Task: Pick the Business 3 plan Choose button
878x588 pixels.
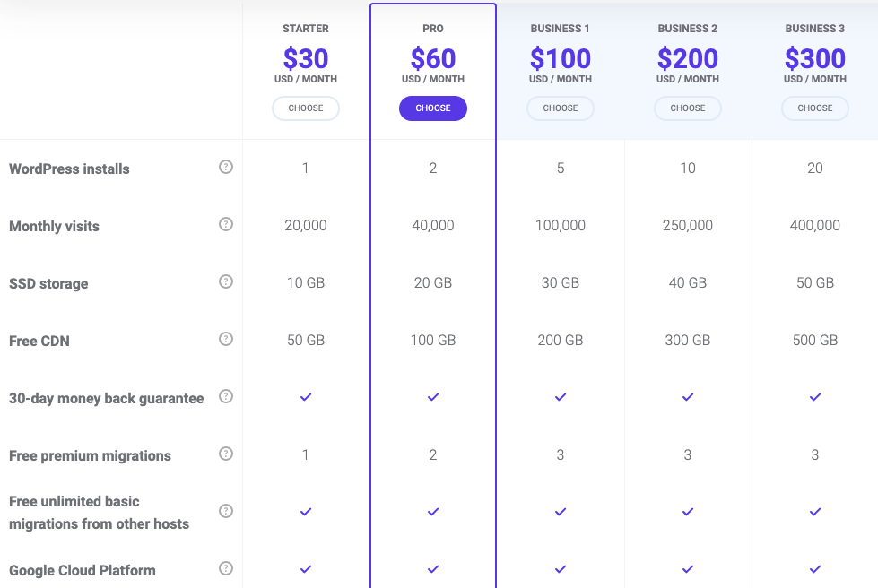Action: point(815,108)
